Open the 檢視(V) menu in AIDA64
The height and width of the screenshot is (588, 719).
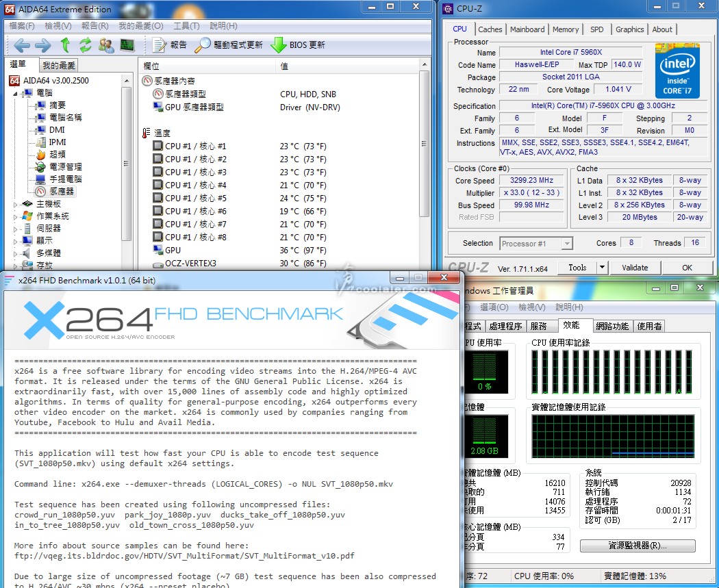[x=58, y=25]
